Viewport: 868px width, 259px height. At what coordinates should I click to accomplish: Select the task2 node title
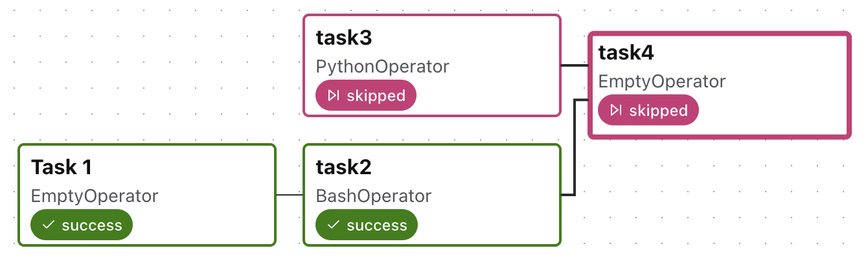[344, 168]
